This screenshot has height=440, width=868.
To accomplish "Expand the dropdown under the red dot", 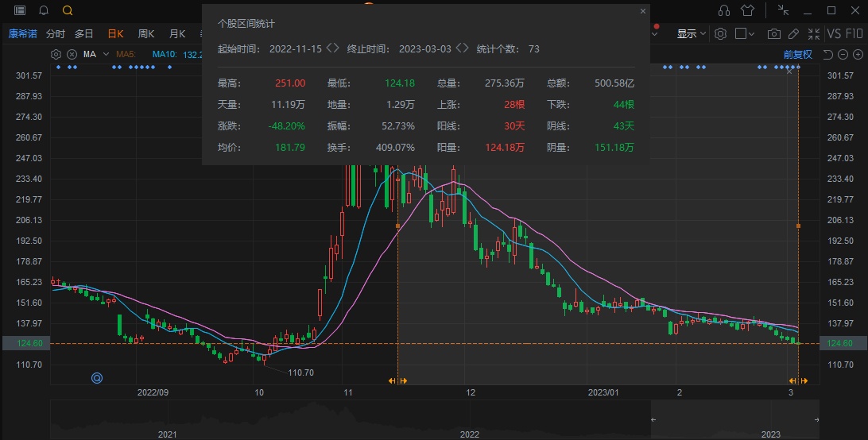I will (654, 34).
